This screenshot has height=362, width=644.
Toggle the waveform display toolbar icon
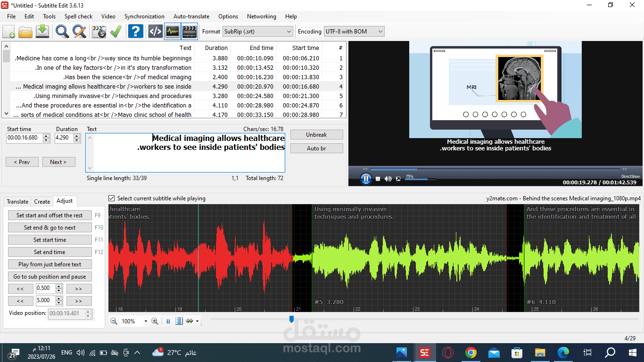tap(173, 32)
